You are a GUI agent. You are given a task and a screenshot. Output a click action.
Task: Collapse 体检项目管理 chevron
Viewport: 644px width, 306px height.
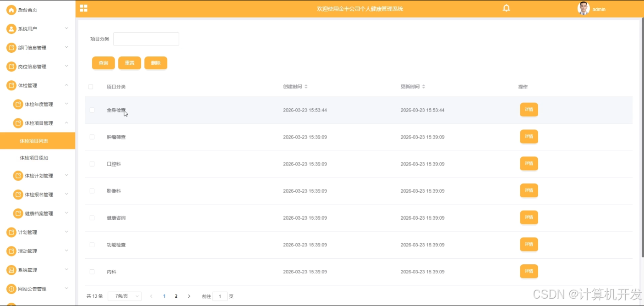(66, 122)
